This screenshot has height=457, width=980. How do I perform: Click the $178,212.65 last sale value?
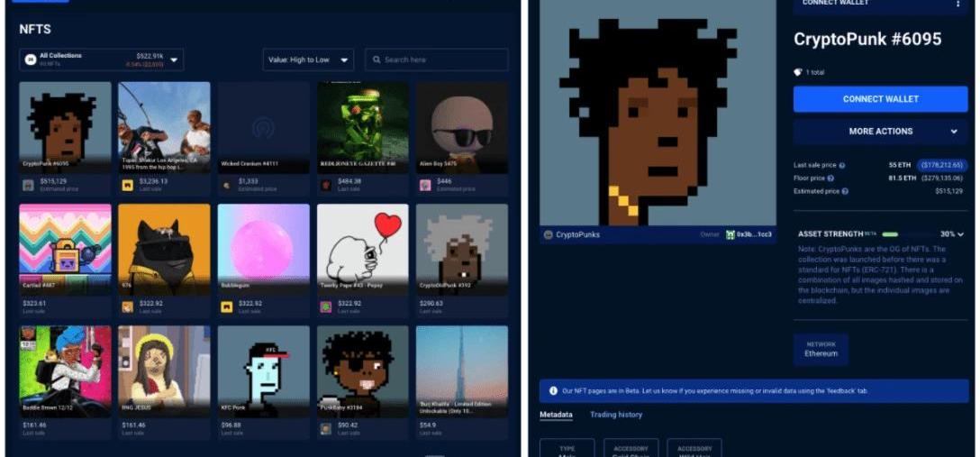coord(942,166)
